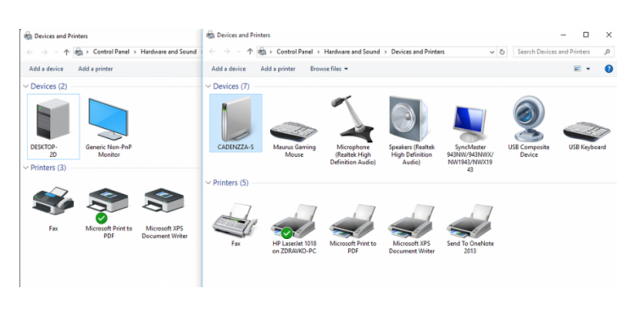Select the Generic Non-PnP Monitor device
644x322 pixels.
pyautogui.click(x=108, y=127)
